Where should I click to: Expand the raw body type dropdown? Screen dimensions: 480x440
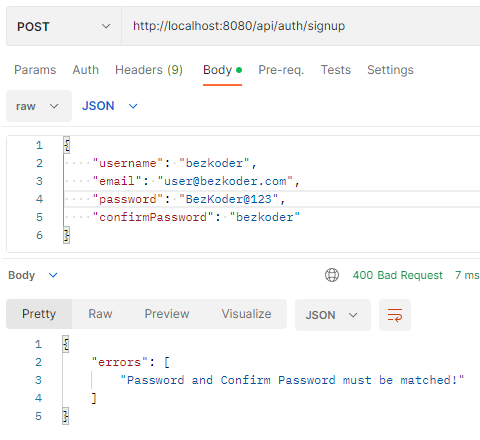39,106
